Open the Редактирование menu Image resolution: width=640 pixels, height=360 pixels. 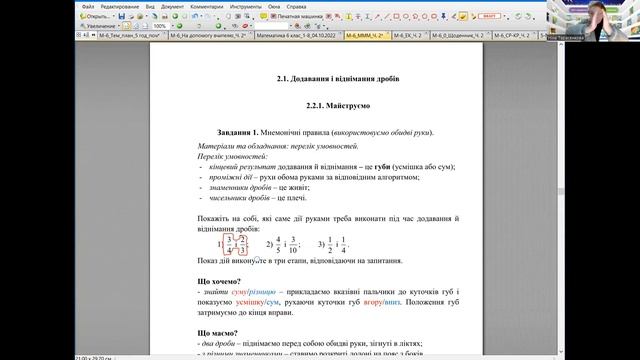[x=120, y=7]
